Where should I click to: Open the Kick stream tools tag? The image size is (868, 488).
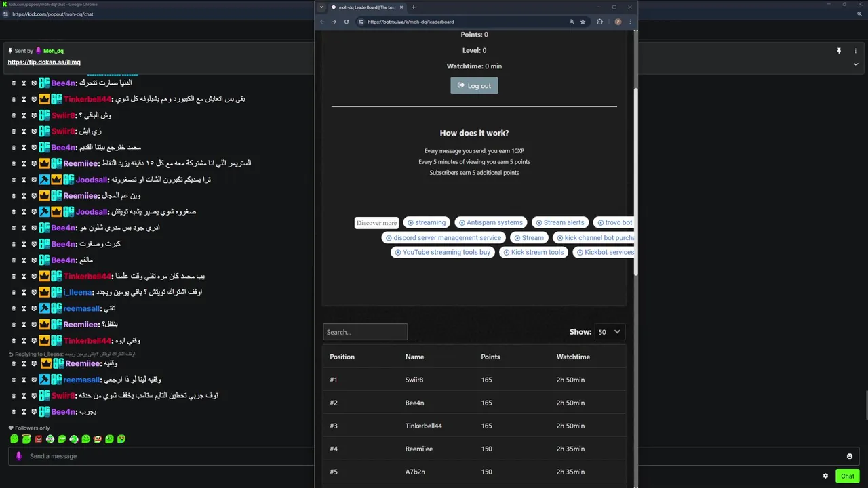click(x=532, y=252)
